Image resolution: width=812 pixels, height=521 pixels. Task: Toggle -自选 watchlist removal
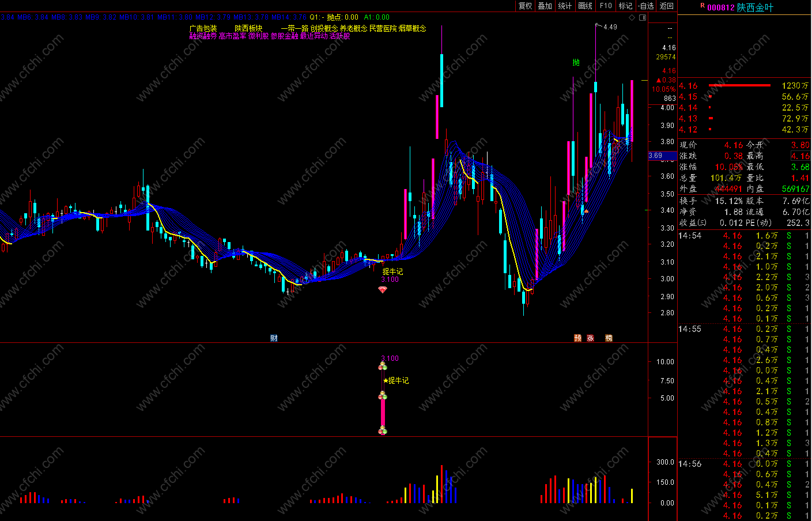646,6
